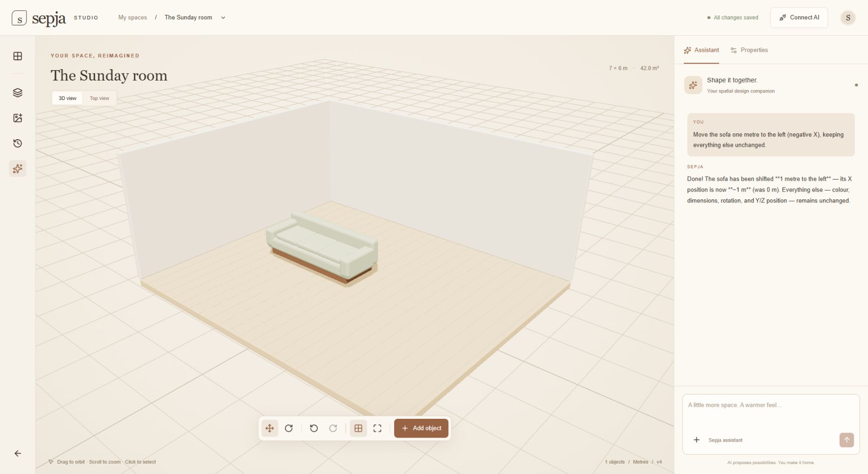Click the sepja logo icon
The height and width of the screenshot is (474, 868).
coord(19,18)
